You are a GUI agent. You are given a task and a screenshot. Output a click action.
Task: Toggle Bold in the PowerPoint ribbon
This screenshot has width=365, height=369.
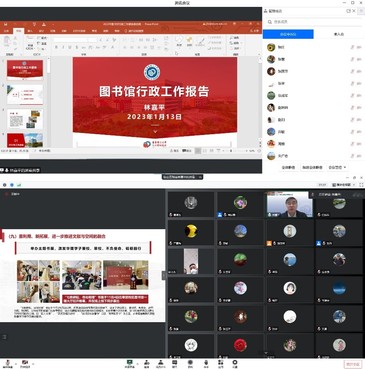point(56,47)
